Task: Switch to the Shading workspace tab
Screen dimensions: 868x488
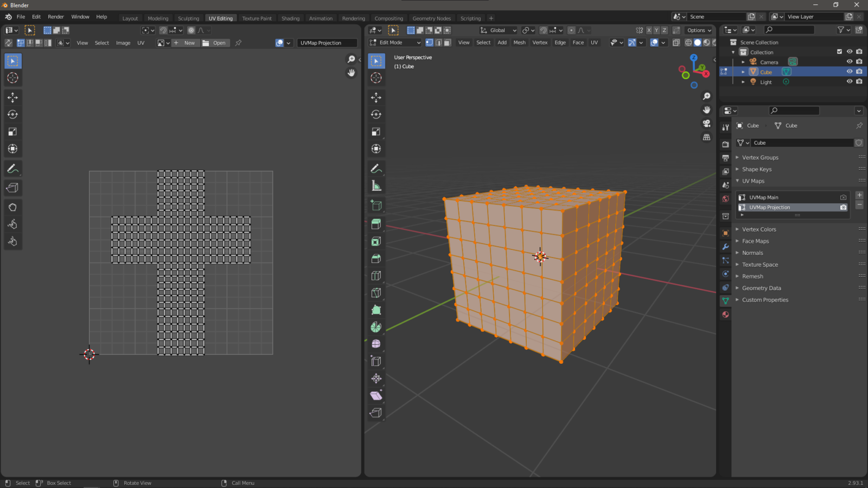Action: pyautogui.click(x=290, y=18)
